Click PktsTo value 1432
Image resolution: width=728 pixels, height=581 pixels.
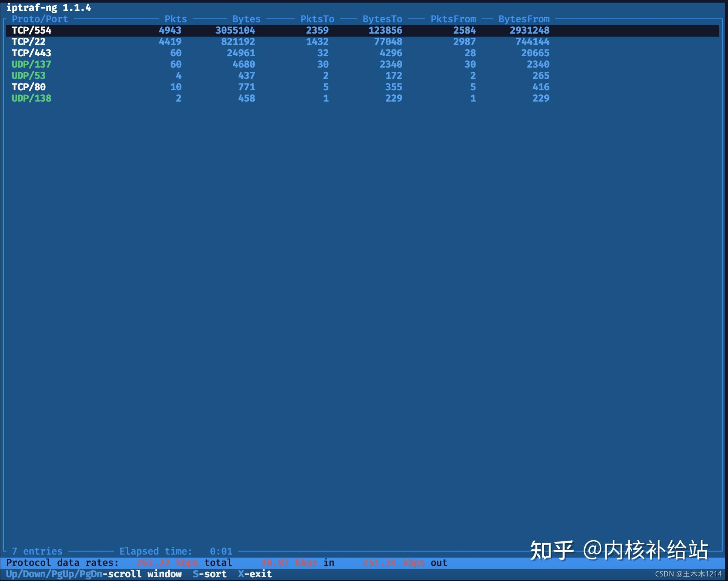point(317,42)
